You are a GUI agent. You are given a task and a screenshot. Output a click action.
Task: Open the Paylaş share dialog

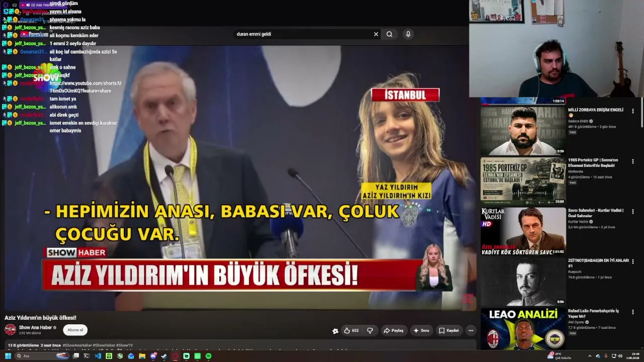click(393, 330)
